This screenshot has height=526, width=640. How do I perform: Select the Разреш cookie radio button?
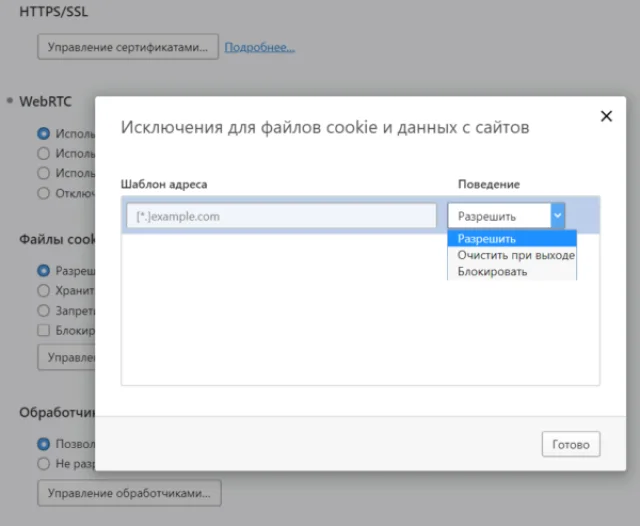(44, 271)
